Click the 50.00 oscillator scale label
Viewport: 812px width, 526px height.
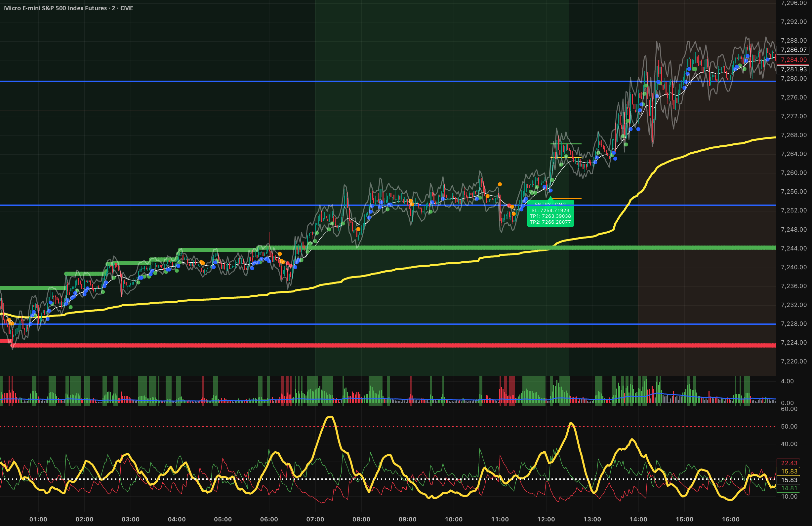click(x=789, y=427)
